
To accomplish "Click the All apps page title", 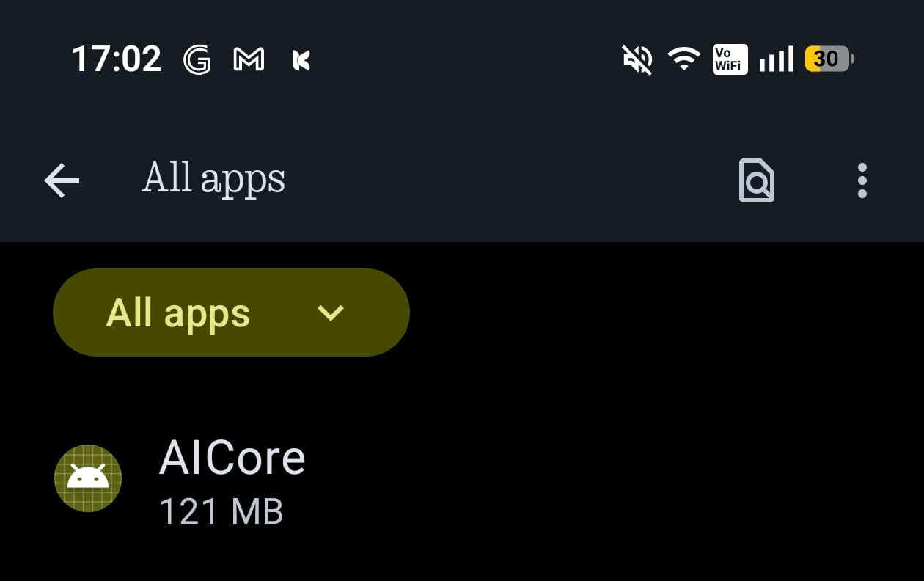I will [213, 179].
